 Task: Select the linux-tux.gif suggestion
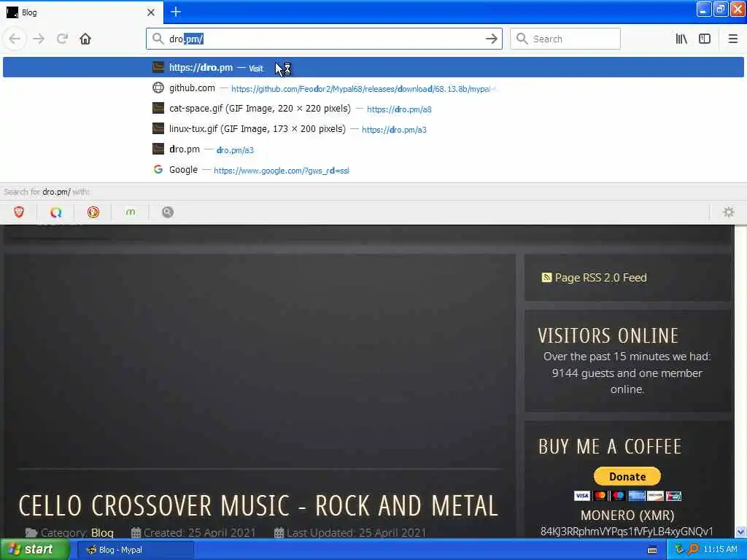(x=373, y=129)
